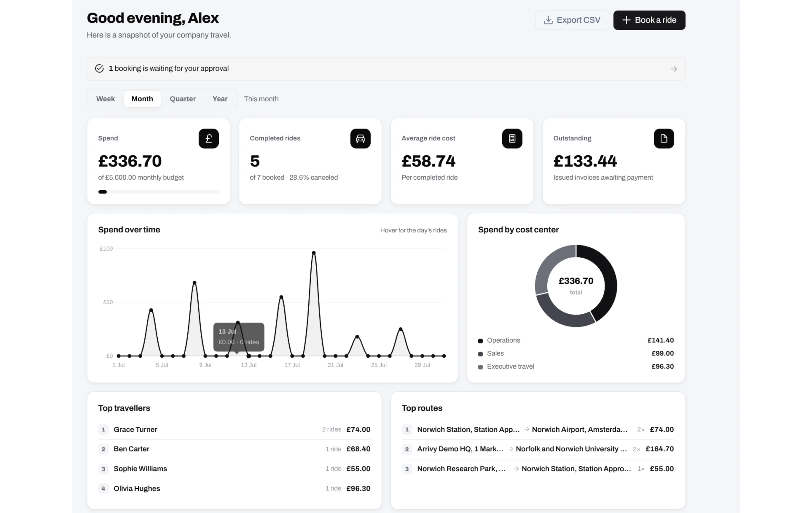Click the Operations legend color dot
This screenshot has height=513, width=812.
(480, 341)
